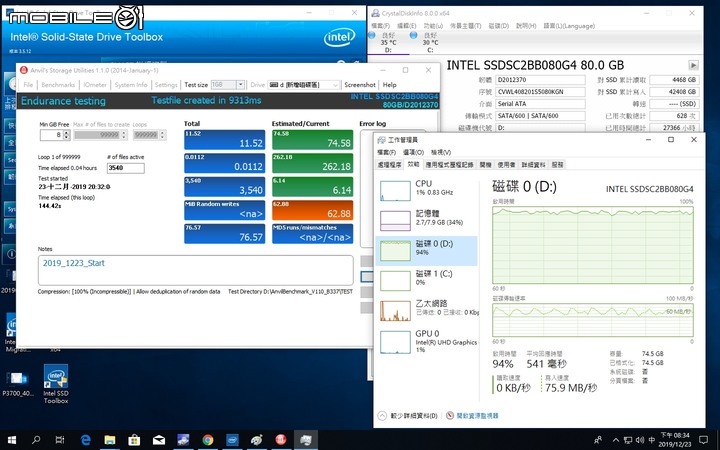
Task: Open System Info in Anvil's toolbar
Action: point(131,85)
